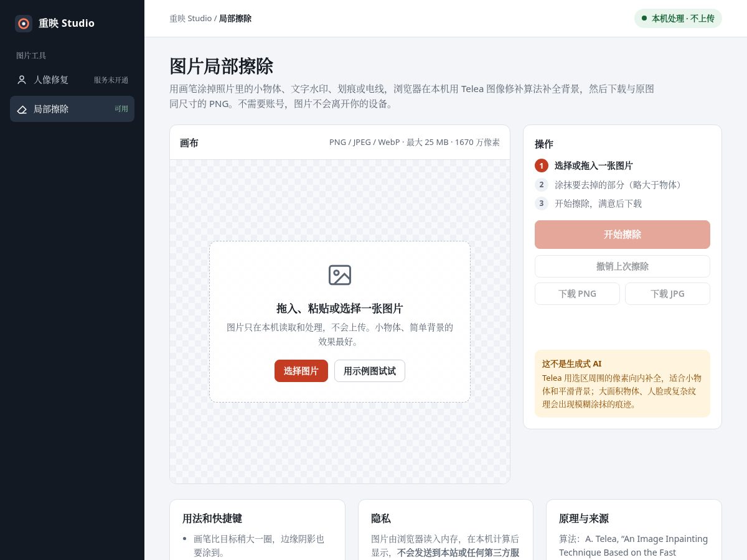This screenshot has width=747, height=560.
Task: Click the 画布 panel title
Action: 189,142
